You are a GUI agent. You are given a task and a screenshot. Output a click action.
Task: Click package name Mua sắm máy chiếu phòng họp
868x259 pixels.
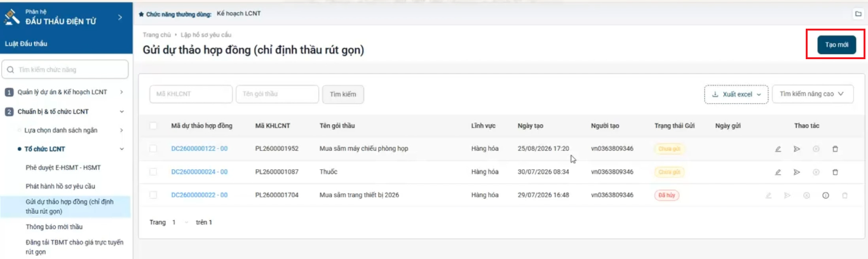point(363,149)
